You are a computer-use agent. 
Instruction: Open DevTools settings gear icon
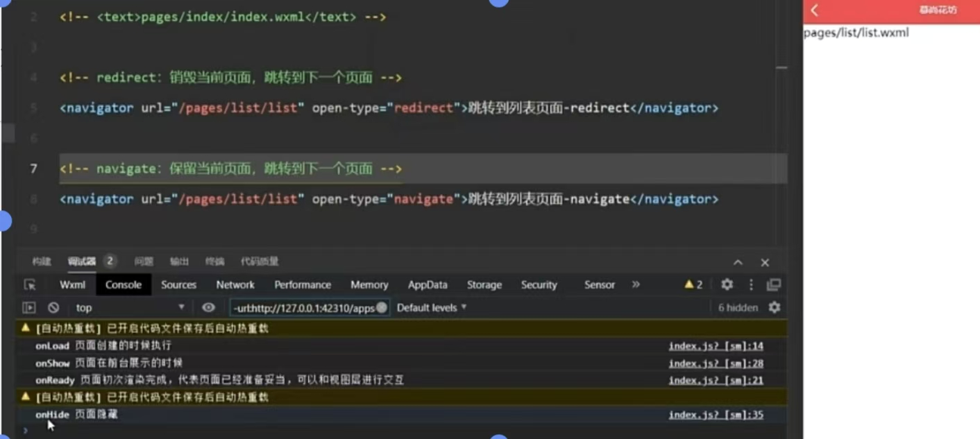[727, 285]
